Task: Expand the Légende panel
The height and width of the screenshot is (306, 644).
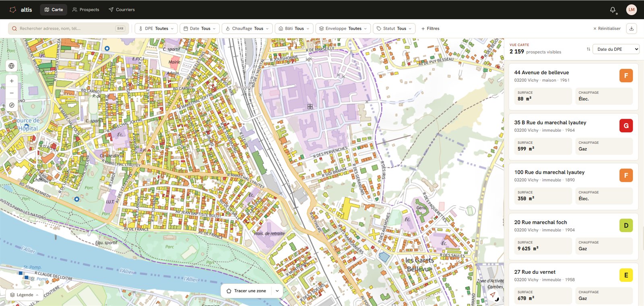Action: [x=25, y=295]
